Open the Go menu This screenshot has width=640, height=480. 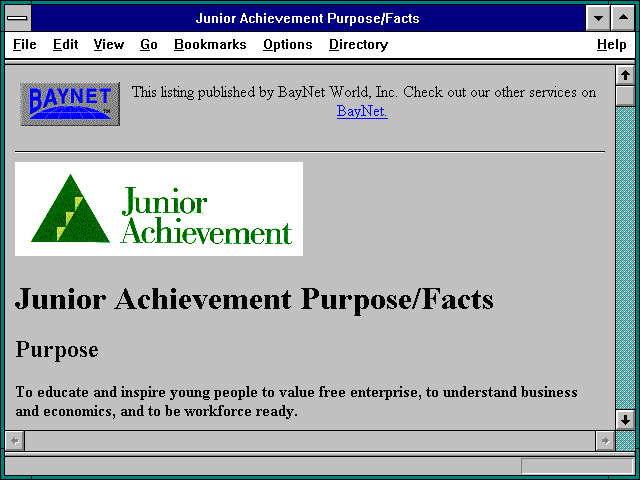[149, 44]
